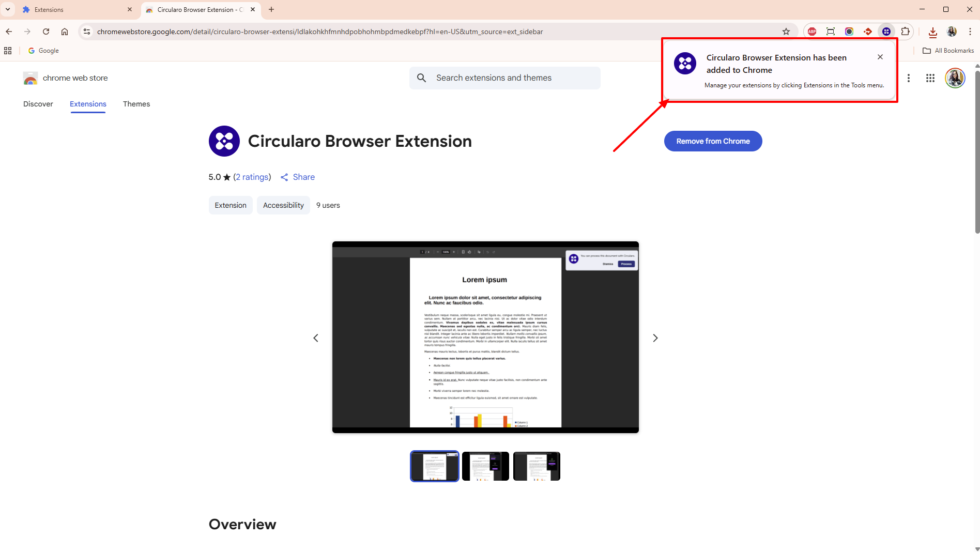Bookmark this page with the star icon
The image size is (980, 552).
click(x=786, y=32)
